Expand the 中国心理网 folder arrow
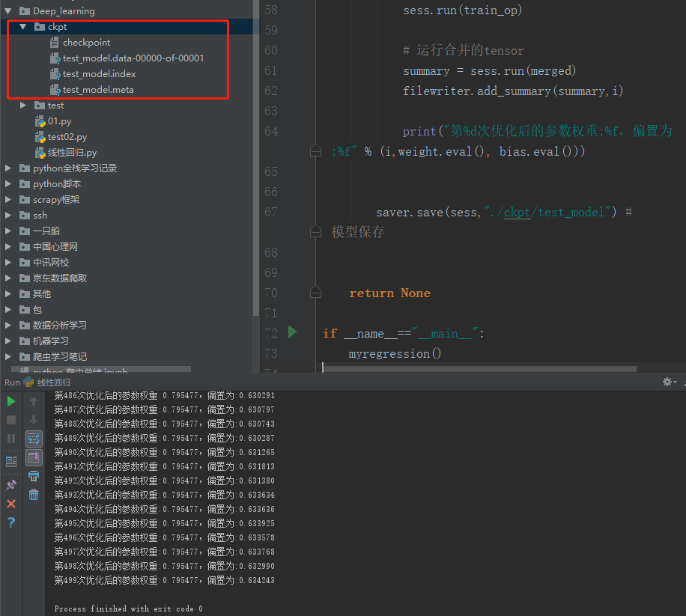The width and height of the screenshot is (686, 616). click(x=8, y=246)
